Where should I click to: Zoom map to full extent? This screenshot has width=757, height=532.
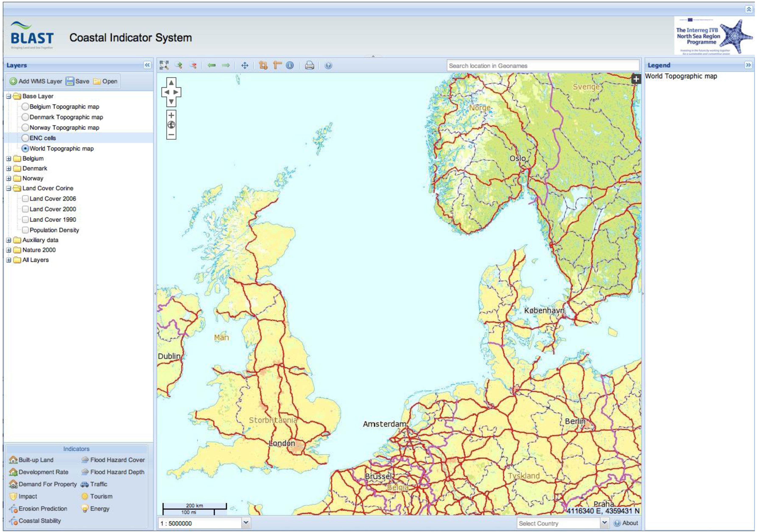(x=164, y=65)
